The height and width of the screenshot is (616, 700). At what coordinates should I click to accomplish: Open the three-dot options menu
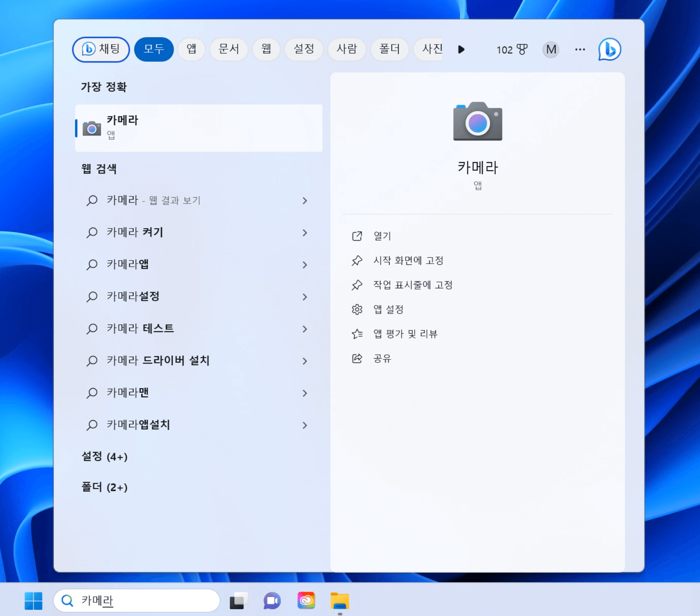pyautogui.click(x=580, y=50)
